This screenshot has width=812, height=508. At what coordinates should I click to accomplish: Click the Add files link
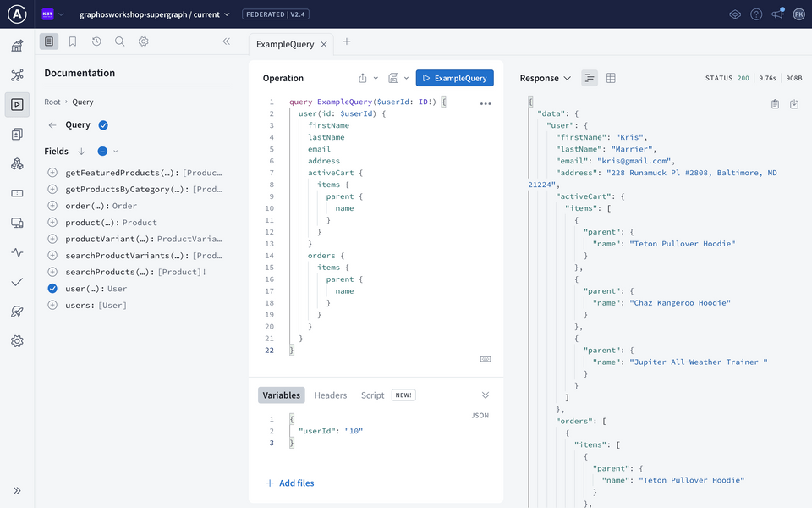click(290, 483)
